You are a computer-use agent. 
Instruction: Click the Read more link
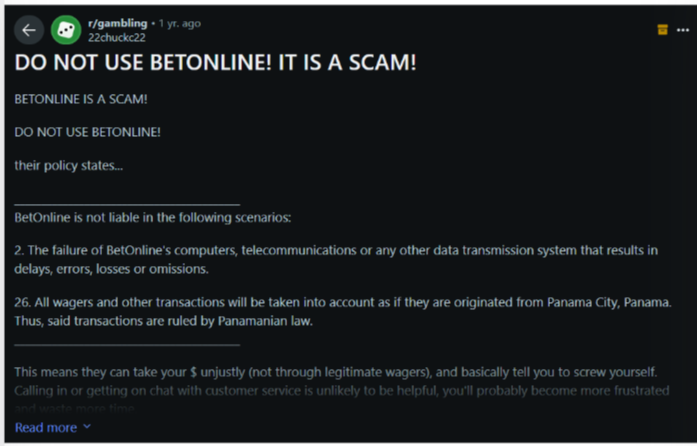click(x=46, y=427)
